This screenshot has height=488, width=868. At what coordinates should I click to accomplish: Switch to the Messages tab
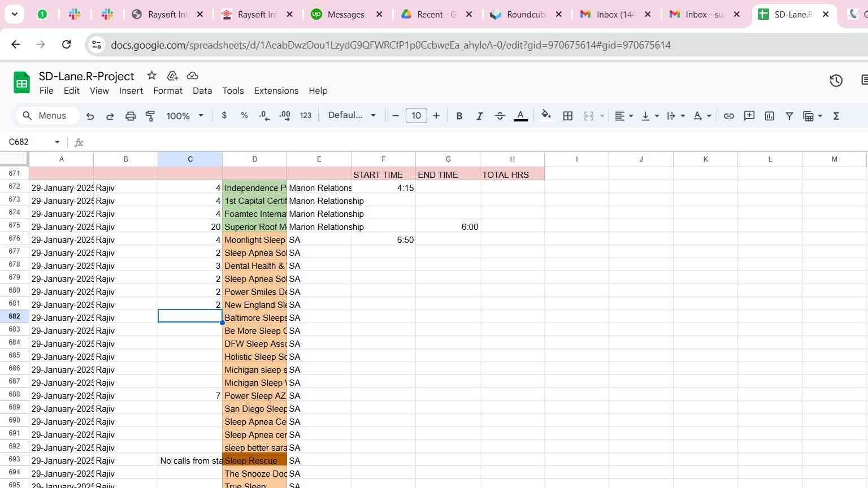click(346, 15)
